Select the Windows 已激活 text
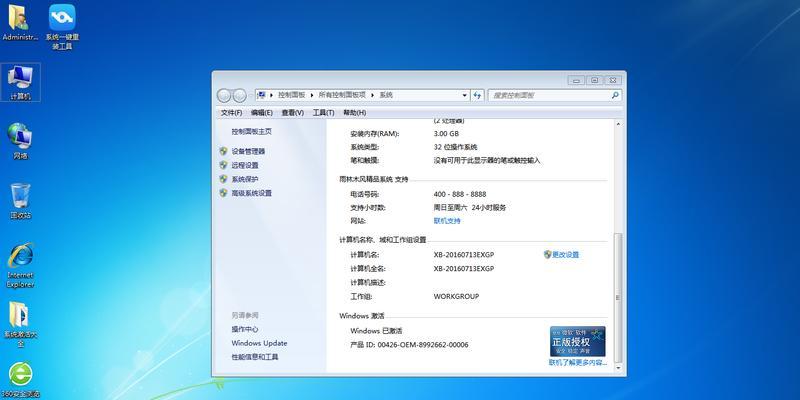The width and height of the screenshot is (800, 400). click(376, 331)
